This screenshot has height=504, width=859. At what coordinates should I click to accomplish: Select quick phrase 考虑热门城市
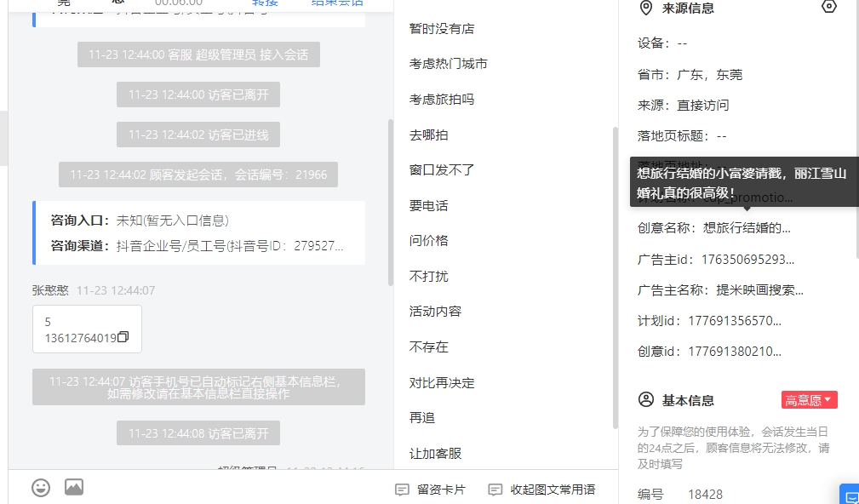448,64
